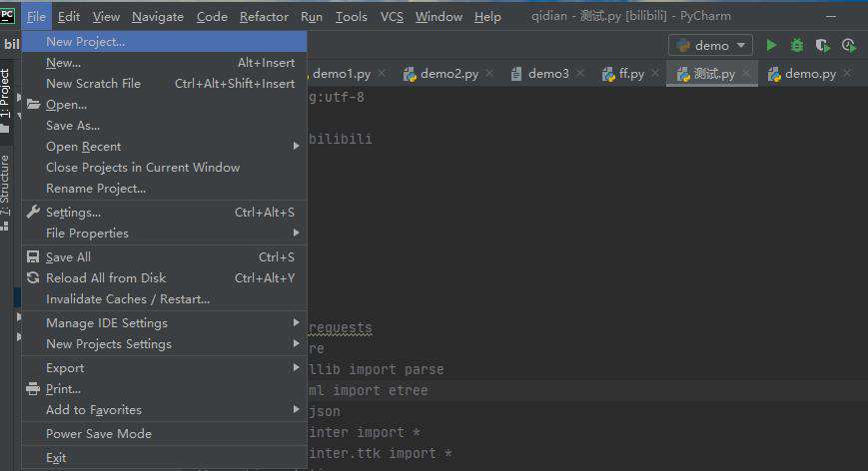
Task: Choose New... from File menu
Action: coord(165,63)
